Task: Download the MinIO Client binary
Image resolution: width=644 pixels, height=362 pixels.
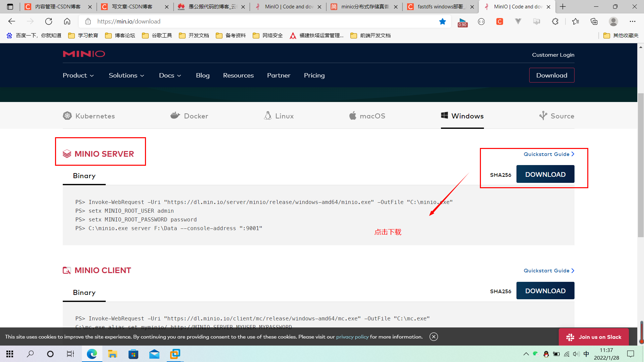Action: tap(545, 291)
